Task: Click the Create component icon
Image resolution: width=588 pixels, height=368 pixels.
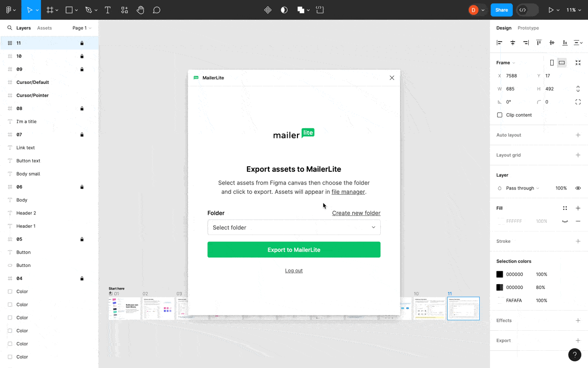Action: coord(268,10)
